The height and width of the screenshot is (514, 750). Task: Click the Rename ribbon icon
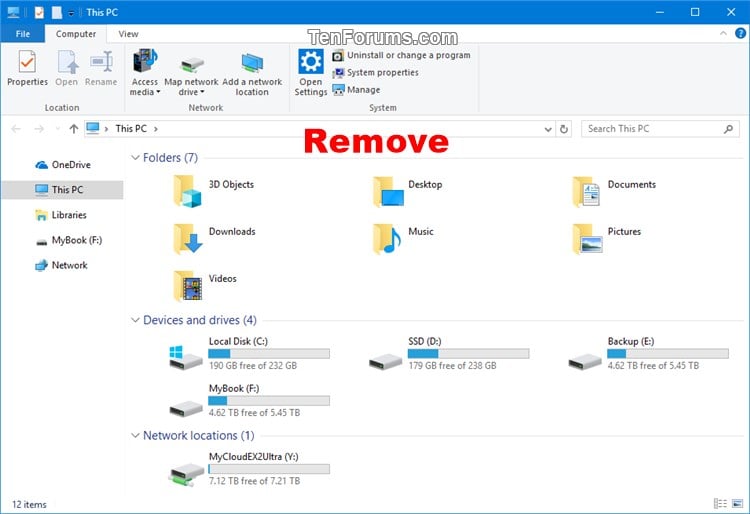point(101,68)
